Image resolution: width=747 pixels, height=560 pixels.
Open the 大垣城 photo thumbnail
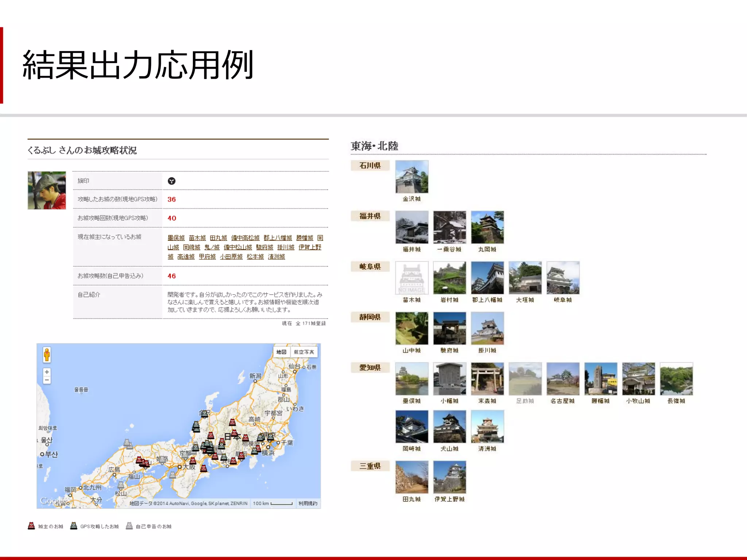525,278
